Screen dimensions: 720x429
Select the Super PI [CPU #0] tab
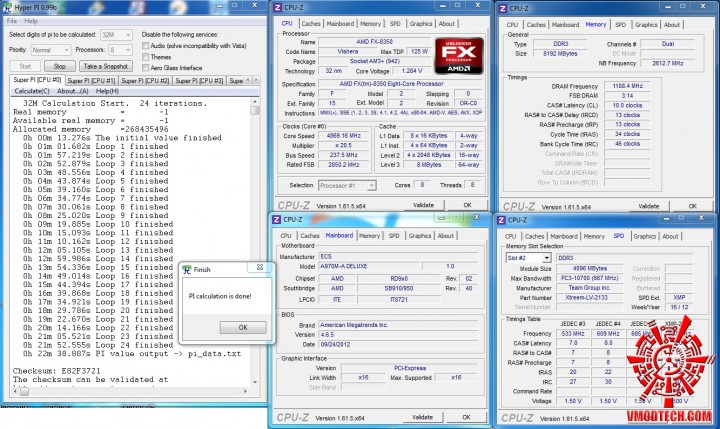[x=37, y=80]
